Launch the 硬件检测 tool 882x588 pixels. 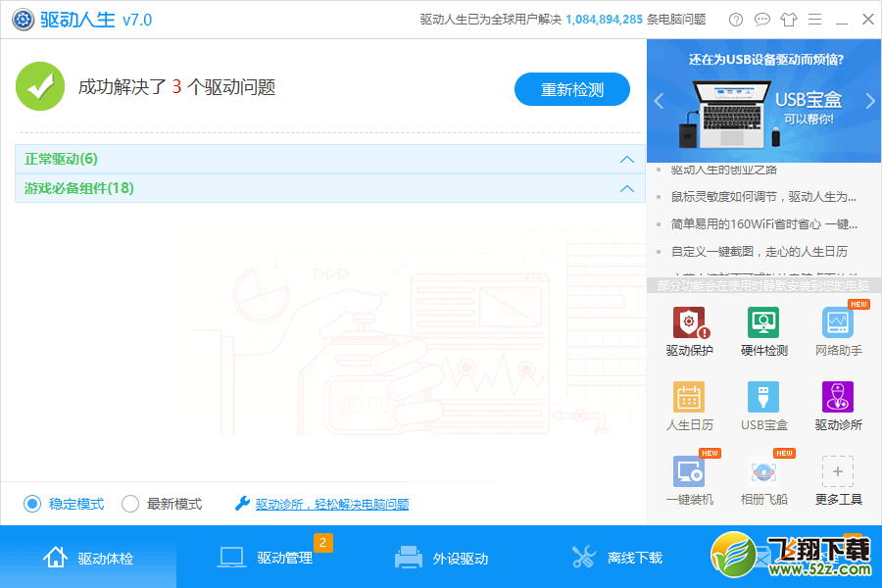point(763,332)
